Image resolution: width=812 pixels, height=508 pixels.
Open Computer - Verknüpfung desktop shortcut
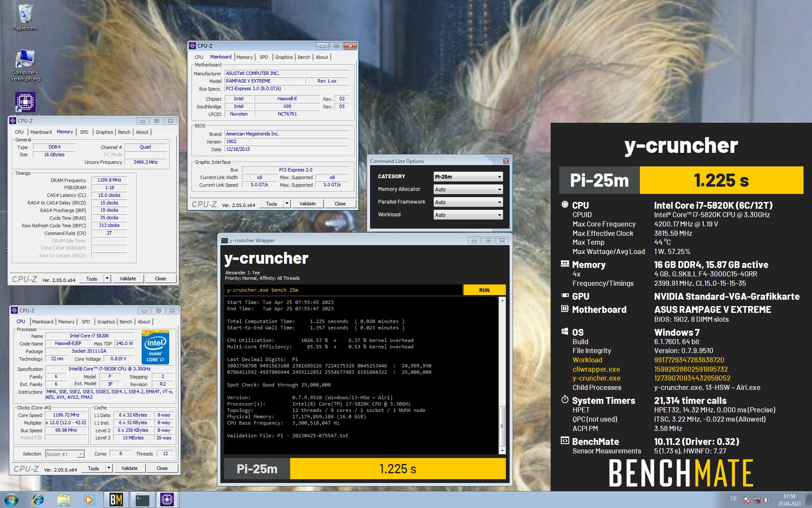point(25,65)
